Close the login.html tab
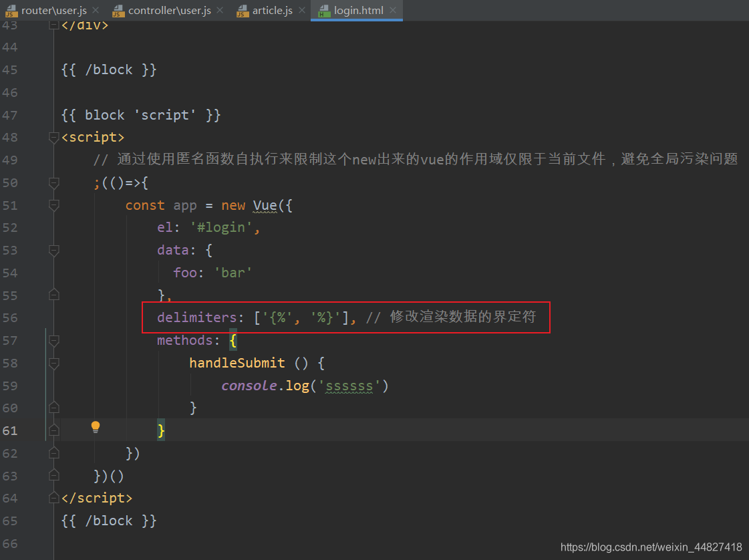The width and height of the screenshot is (749, 560). (x=393, y=10)
